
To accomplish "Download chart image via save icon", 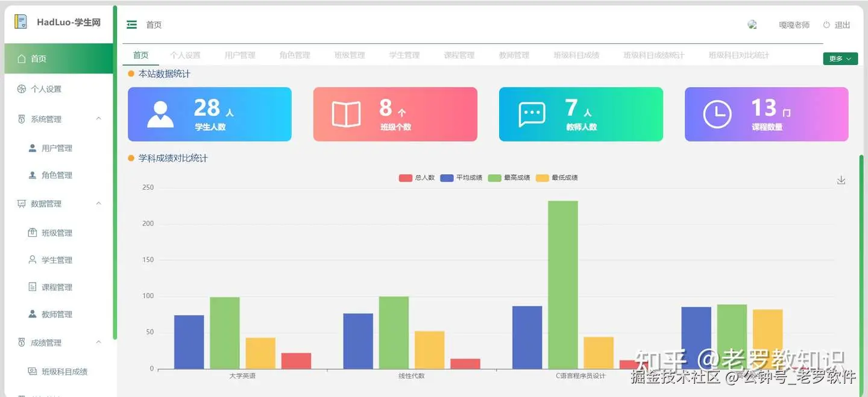I will click(841, 180).
